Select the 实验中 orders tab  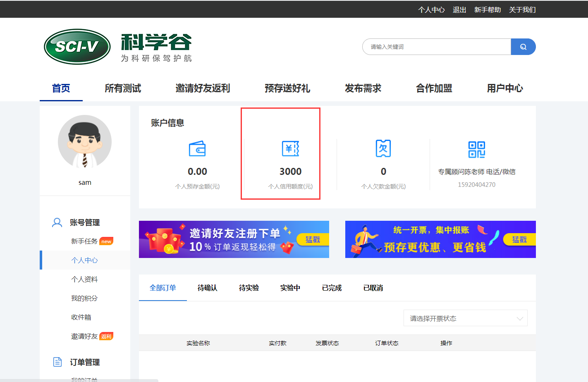coord(290,288)
